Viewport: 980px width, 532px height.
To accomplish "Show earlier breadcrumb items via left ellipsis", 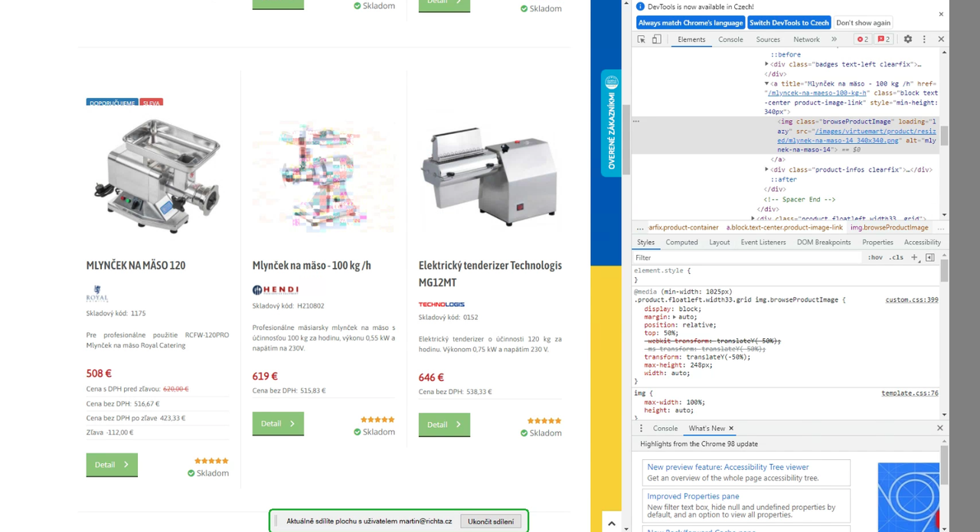I will [640, 227].
